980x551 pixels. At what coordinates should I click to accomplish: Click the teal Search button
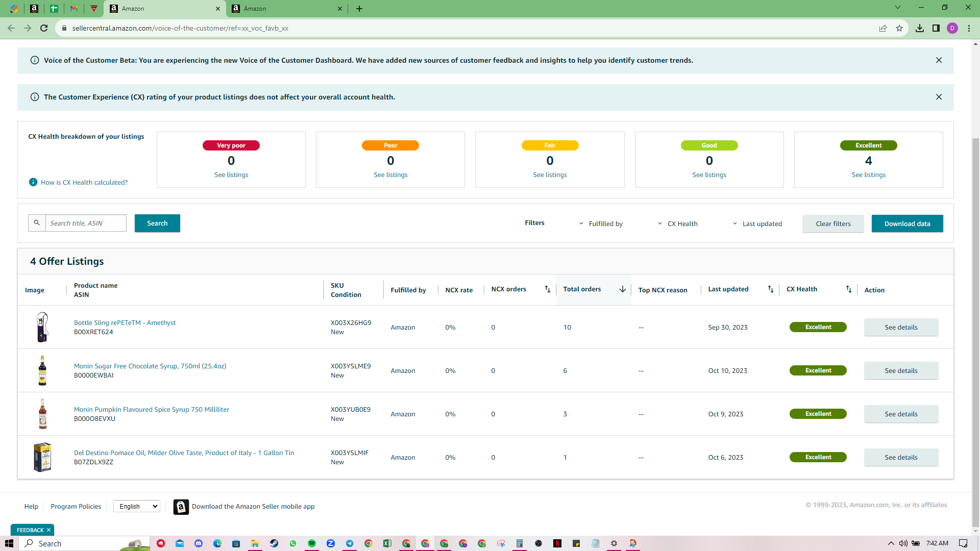(157, 223)
